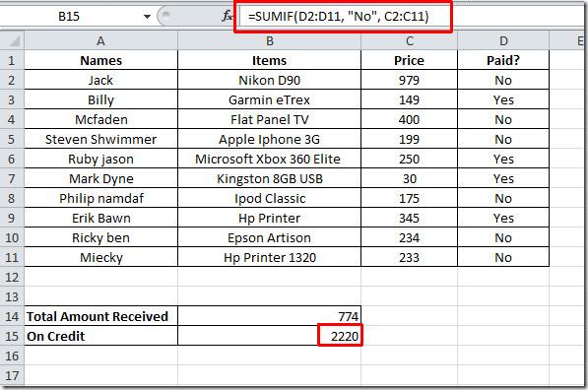This screenshot has width=588, height=390.
Task: Click the Price header cell
Action: point(409,60)
